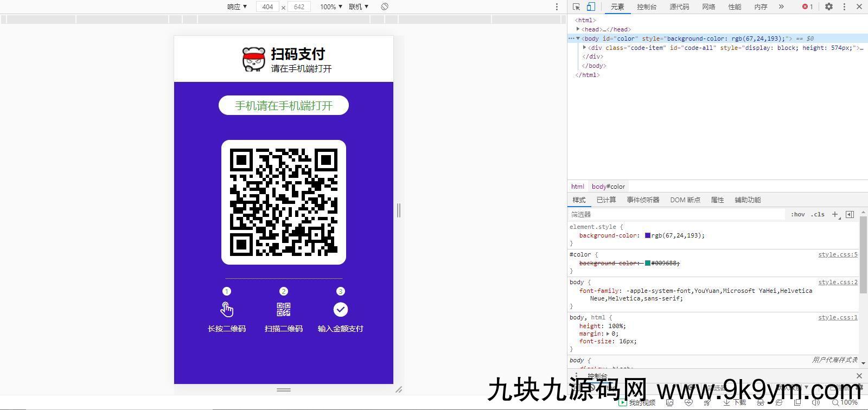Click the 手机请在手机端打开 button

pos(283,105)
